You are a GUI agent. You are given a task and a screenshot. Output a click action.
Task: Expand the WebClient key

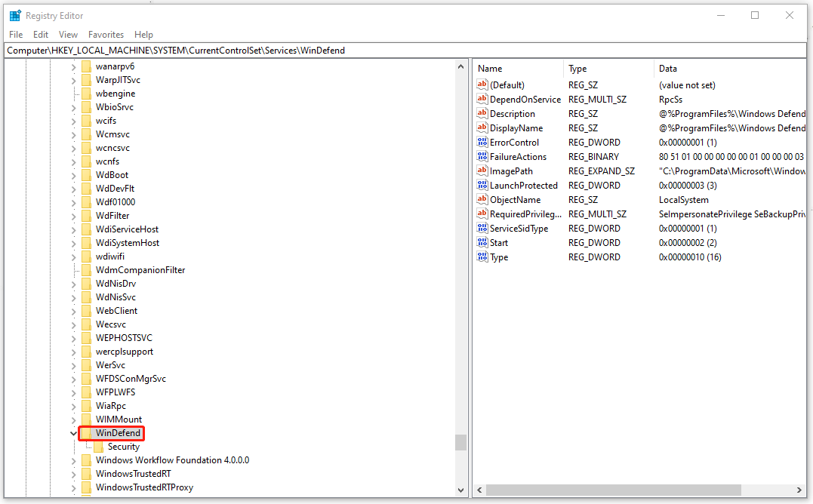[73, 311]
